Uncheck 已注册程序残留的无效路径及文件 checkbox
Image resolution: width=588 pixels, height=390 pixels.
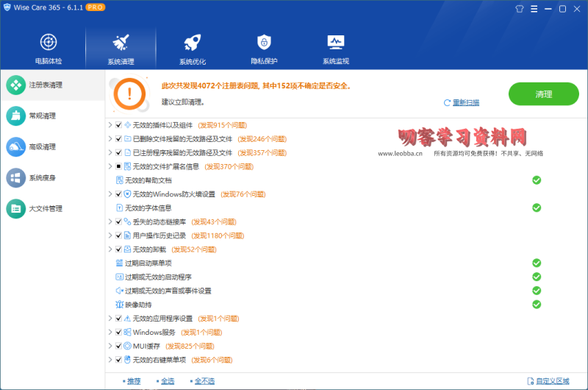[x=118, y=153]
